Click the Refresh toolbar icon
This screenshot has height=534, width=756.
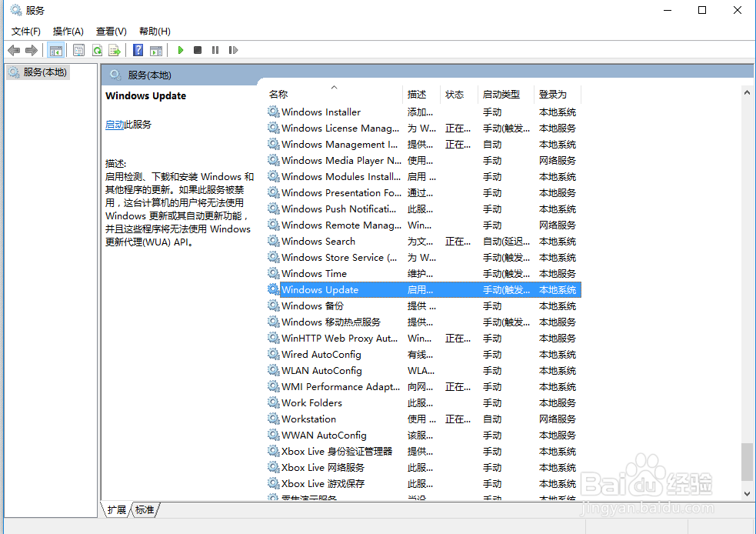tap(97, 50)
